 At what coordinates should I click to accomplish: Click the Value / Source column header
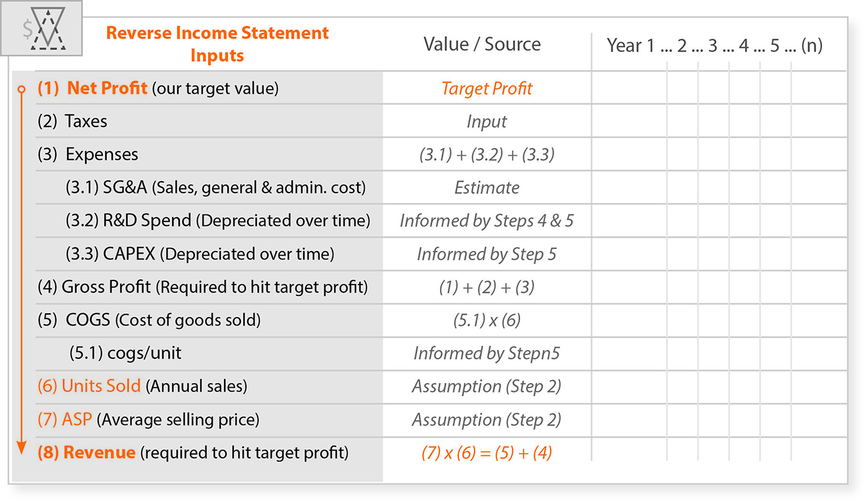click(482, 44)
